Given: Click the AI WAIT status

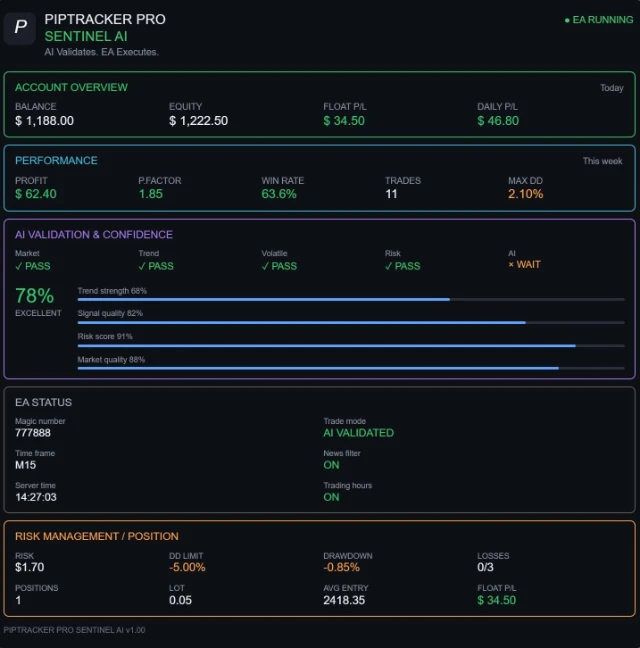Looking at the screenshot, I should click(524, 264).
